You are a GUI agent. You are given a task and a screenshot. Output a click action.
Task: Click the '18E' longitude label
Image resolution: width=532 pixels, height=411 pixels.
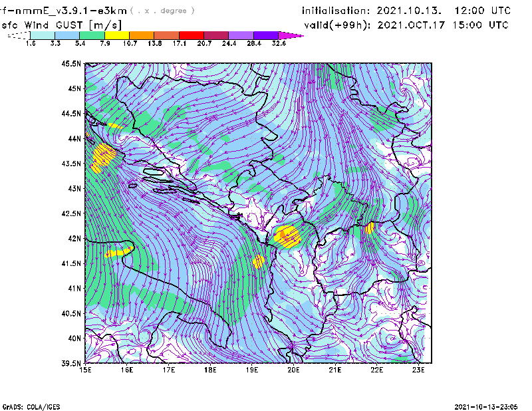(210, 370)
